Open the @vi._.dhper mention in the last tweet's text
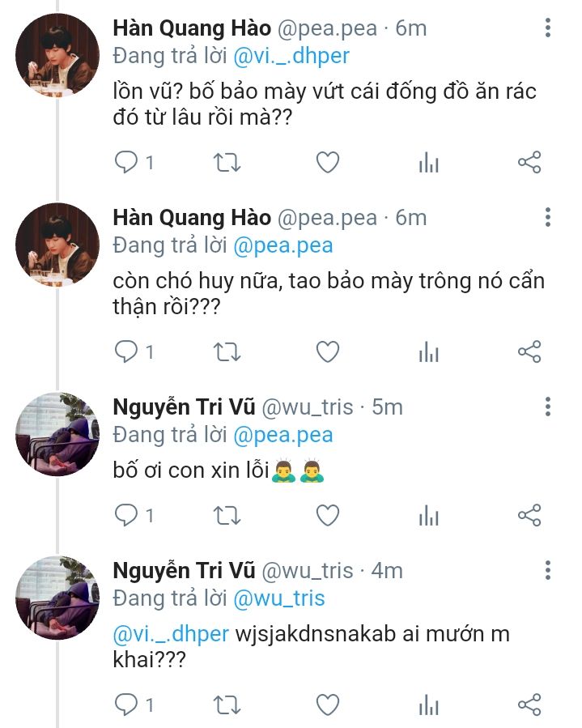Viewport: 582px width, 728px height. [x=171, y=632]
